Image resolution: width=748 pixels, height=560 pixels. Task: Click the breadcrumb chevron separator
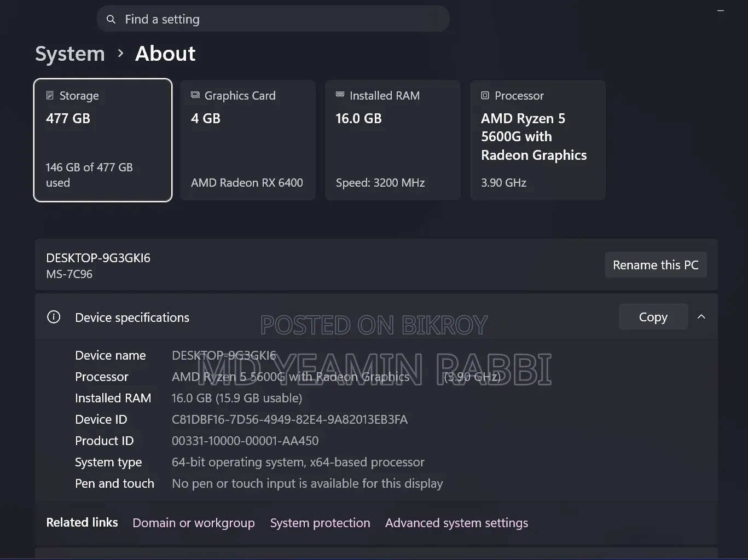(x=120, y=54)
